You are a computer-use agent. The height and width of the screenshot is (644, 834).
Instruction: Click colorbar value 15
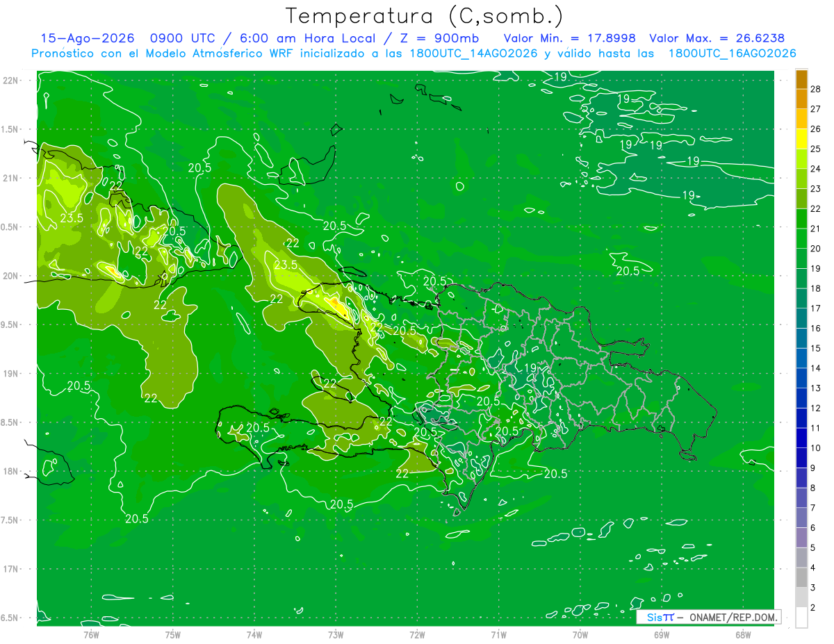pos(816,348)
